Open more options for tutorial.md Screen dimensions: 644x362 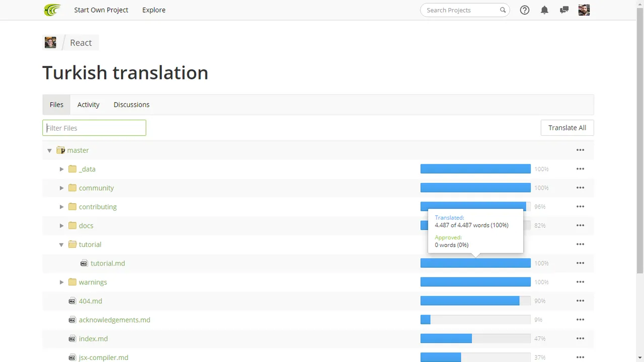580,263
